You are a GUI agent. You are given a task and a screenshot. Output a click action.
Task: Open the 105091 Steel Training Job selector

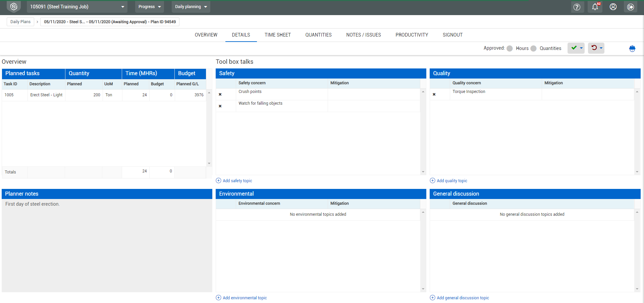pyautogui.click(x=77, y=7)
